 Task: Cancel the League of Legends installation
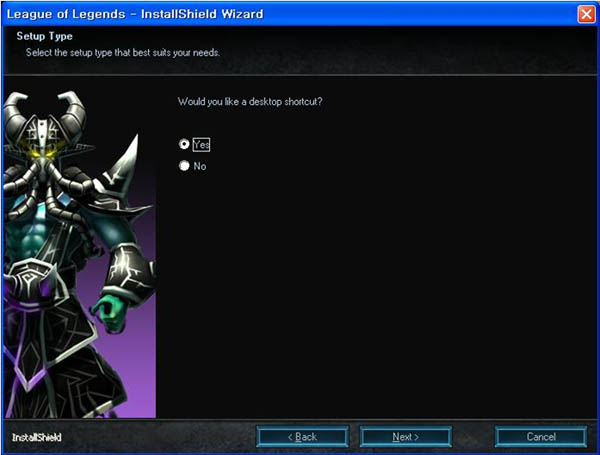[x=541, y=437]
